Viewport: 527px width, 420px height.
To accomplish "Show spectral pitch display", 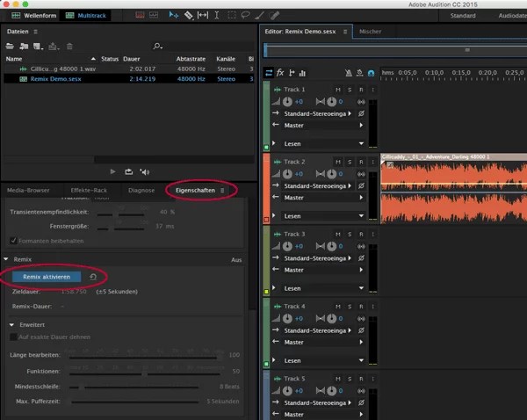I will (x=154, y=15).
